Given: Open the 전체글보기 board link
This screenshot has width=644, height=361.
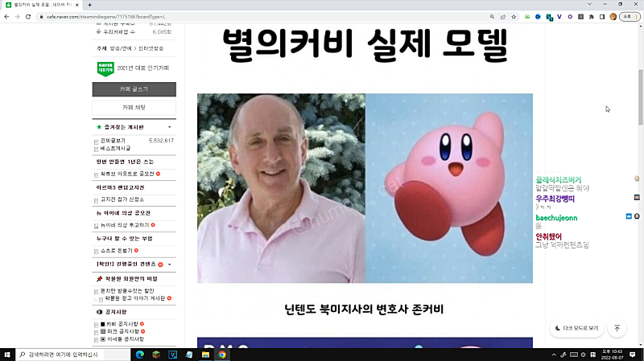Looking at the screenshot, I should click(111, 140).
